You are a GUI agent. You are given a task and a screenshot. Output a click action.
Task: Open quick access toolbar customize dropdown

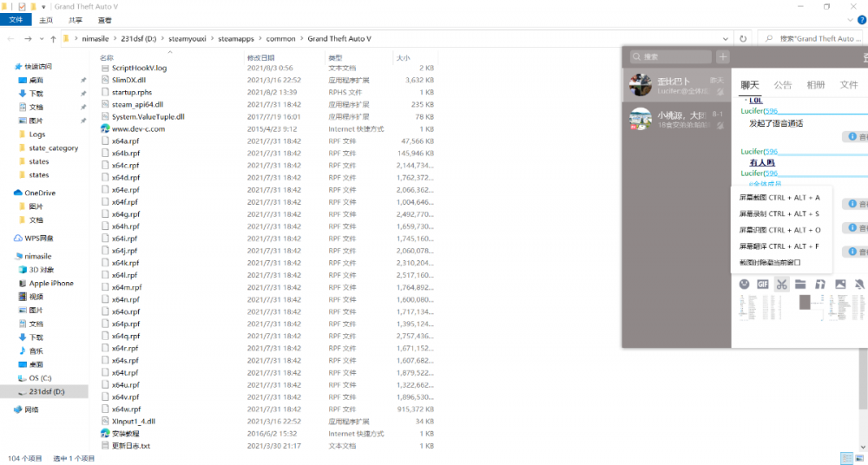[43, 7]
